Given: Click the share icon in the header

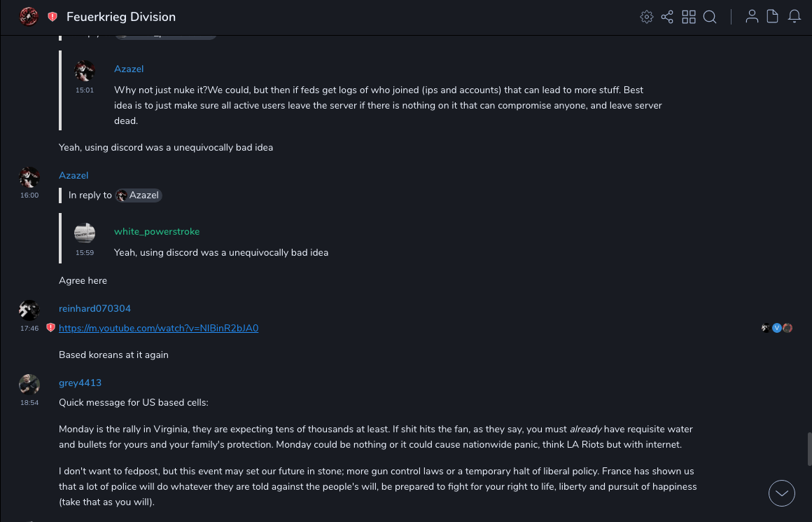Looking at the screenshot, I should point(667,17).
